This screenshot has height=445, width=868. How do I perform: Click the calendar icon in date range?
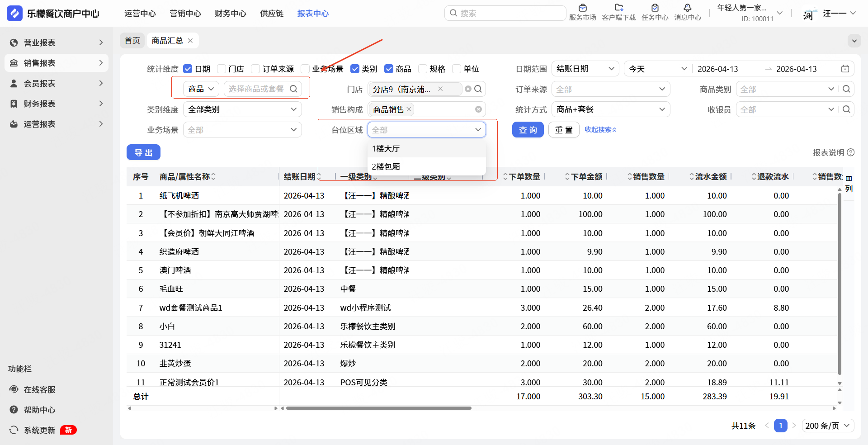(845, 69)
